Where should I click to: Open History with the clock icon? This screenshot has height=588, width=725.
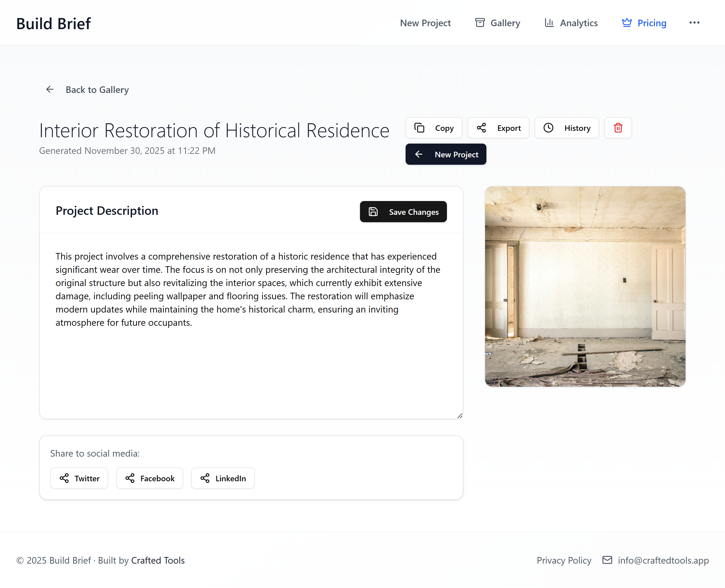tap(548, 128)
